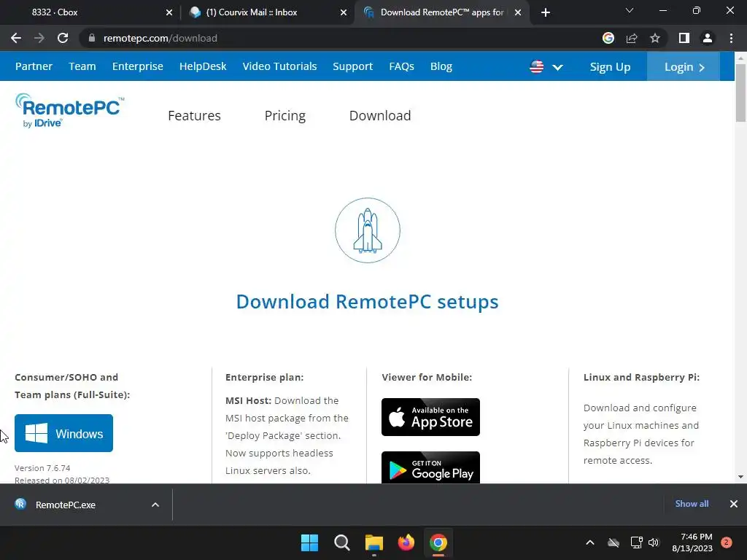Click the Enterprise plan: heading

[x=264, y=377]
